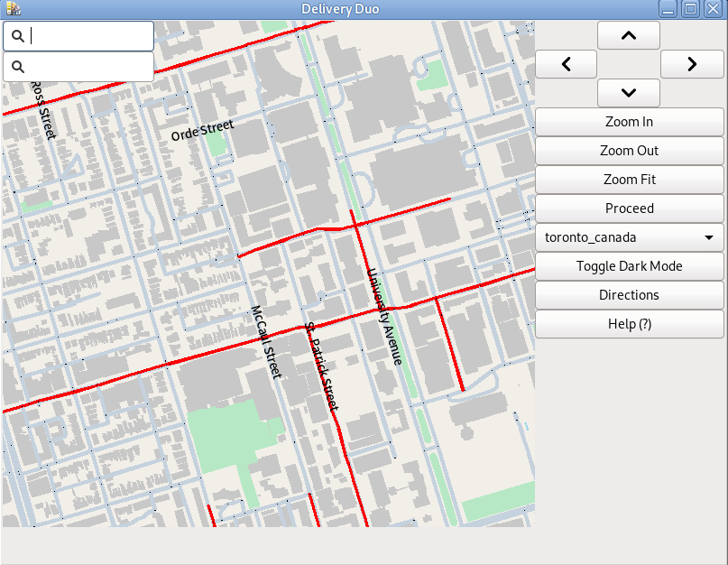Open the Directions panel
The image size is (728, 565).
tap(629, 295)
